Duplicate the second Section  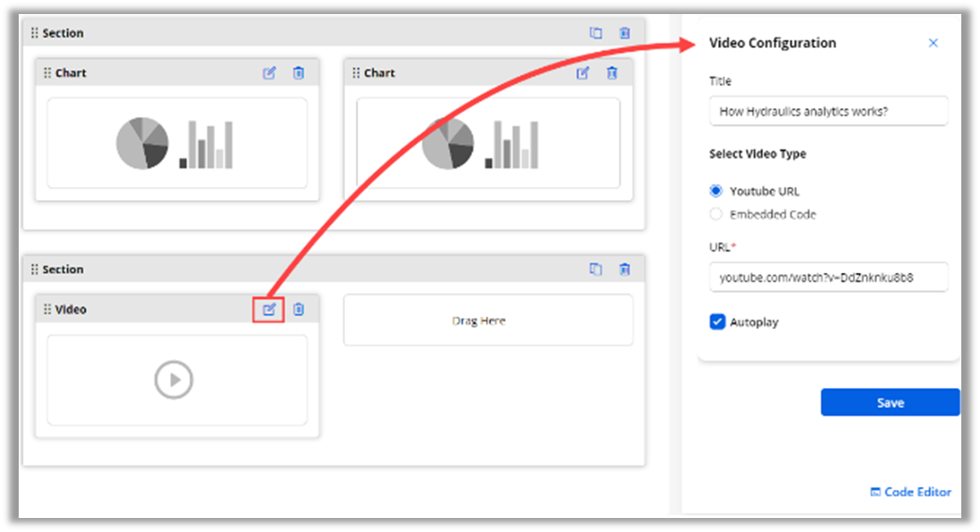tap(596, 269)
